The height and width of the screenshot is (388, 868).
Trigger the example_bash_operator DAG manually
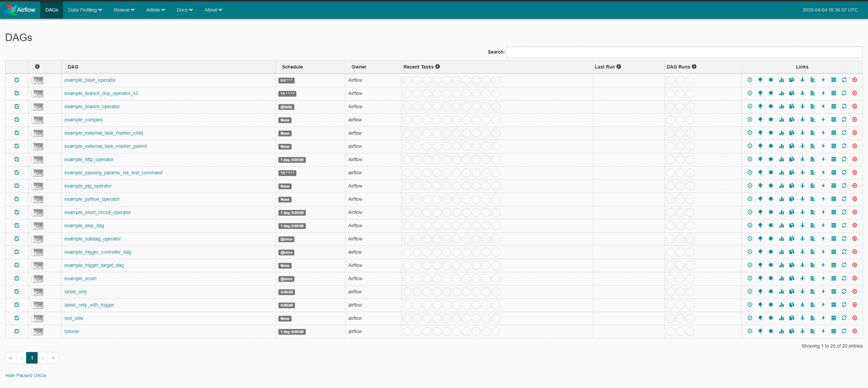click(750, 80)
